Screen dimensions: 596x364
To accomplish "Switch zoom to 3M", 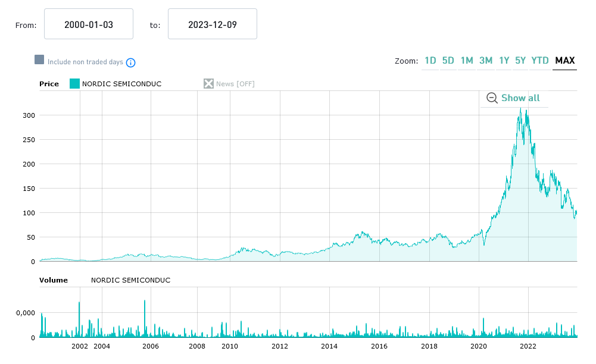I will click(486, 61).
